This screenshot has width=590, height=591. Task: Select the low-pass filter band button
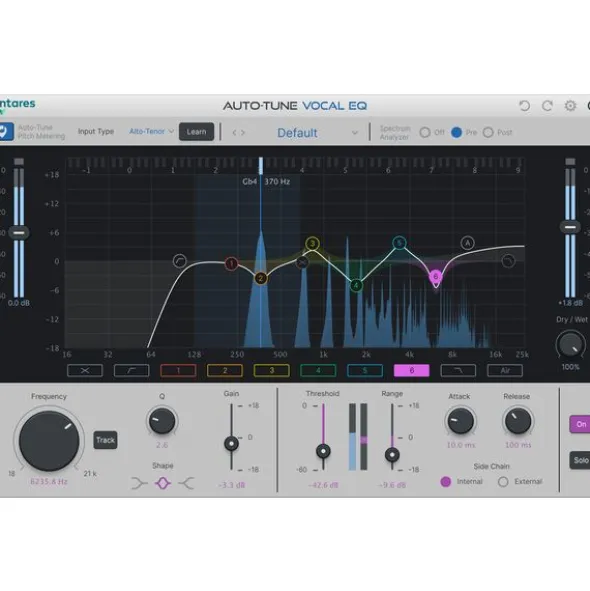pos(458,371)
